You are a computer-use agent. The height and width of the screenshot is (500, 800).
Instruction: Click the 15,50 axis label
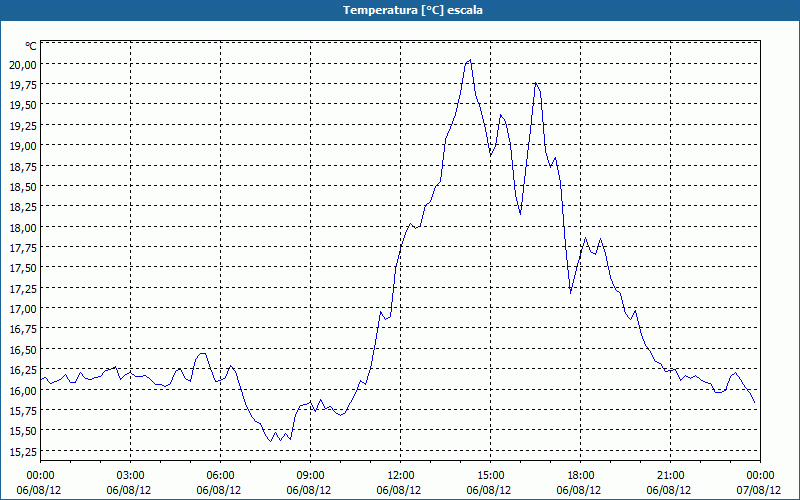[x=23, y=431]
